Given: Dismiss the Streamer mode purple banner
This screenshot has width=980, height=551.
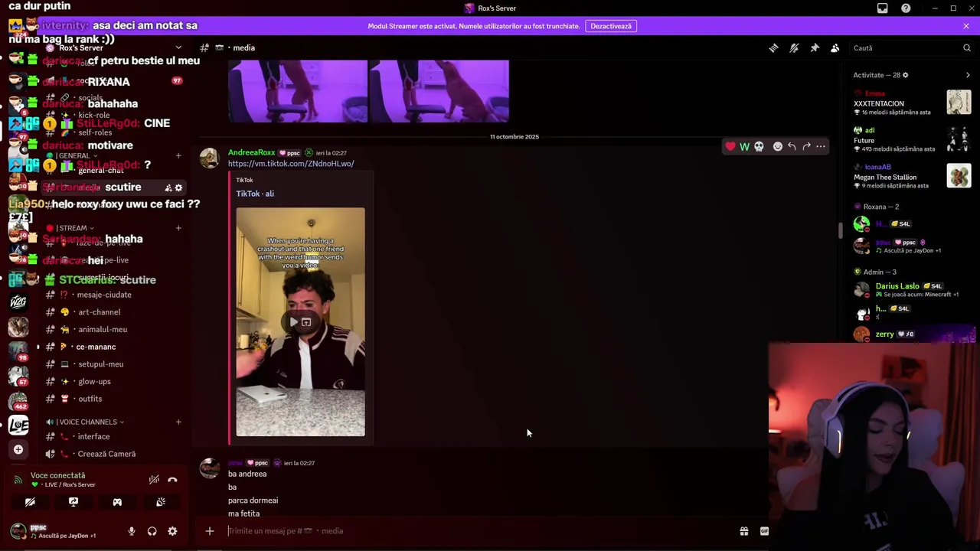Looking at the screenshot, I should [x=966, y=26].
